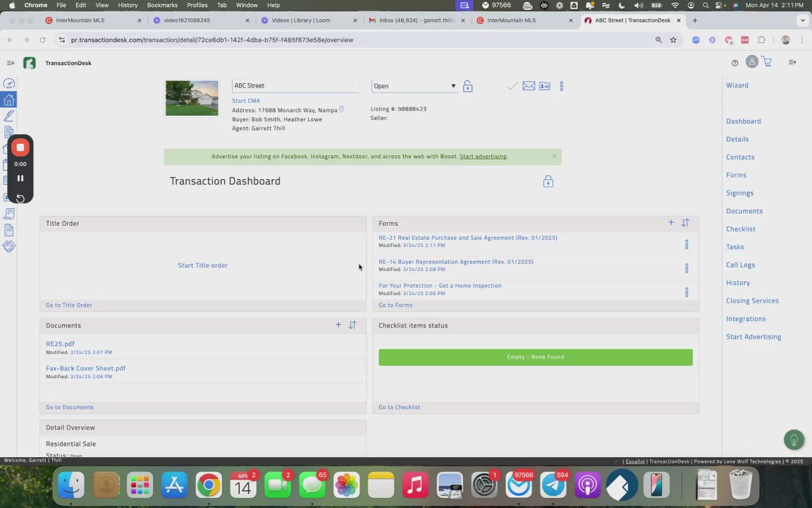The image size is (812, 508).
Task: Open options menu for home inspection form
Action: [x=687, y=292]
